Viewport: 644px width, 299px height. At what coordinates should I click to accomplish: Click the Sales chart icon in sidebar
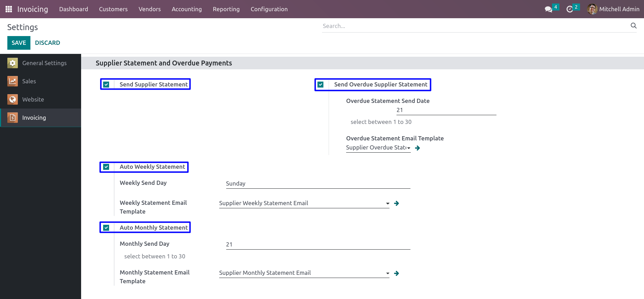point(13,81)
